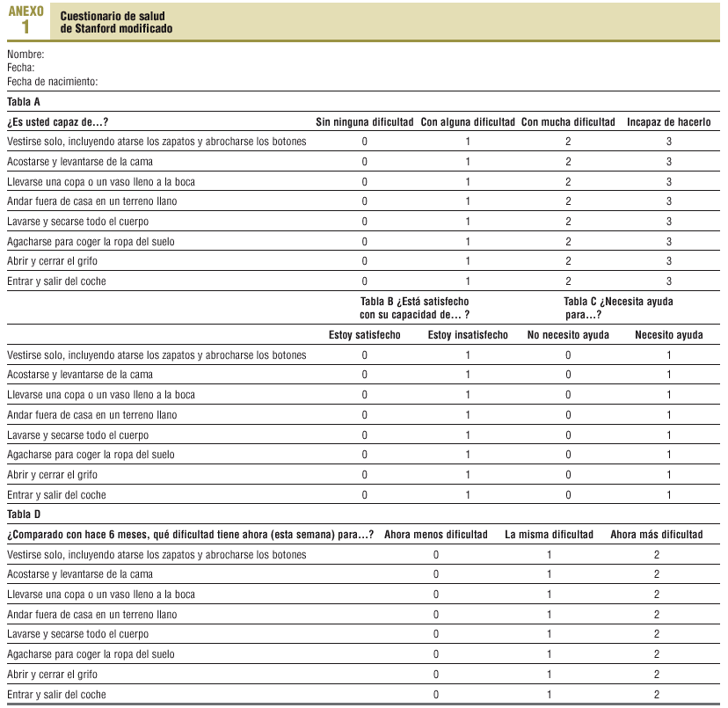The width and height of the screenshot is (728, 708).
Task: Choose No necesito ayuda for Andar fuera de casa
Action: tap(568, 415)
